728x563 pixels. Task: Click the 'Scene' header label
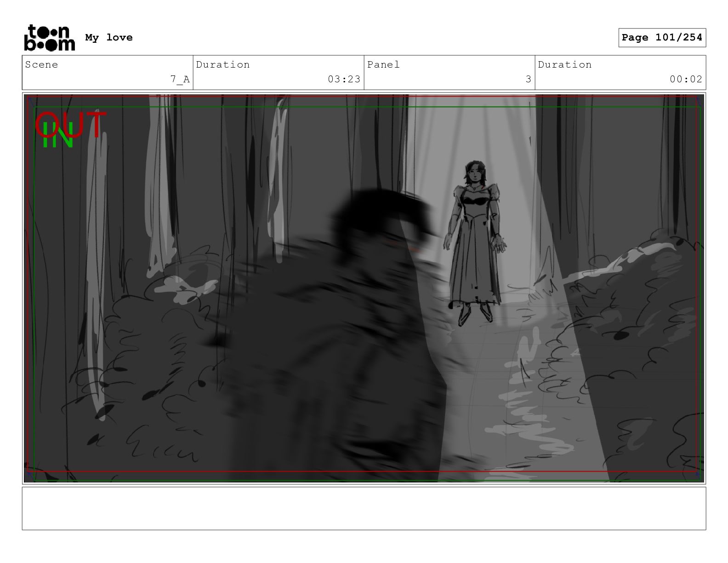[x=41, y=64]
